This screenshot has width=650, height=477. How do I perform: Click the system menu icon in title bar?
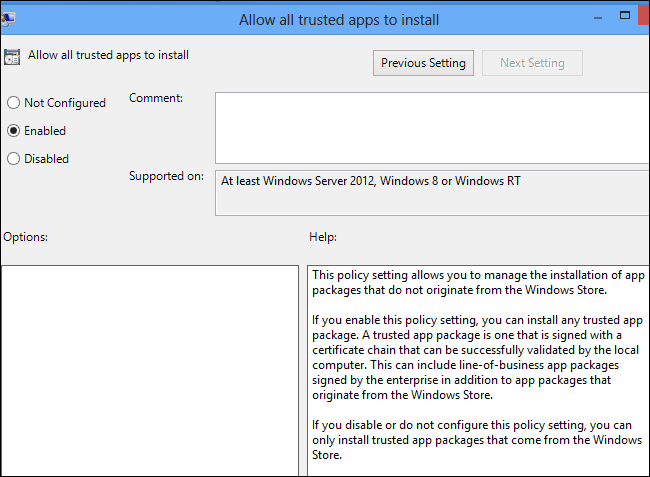[8, 18]
